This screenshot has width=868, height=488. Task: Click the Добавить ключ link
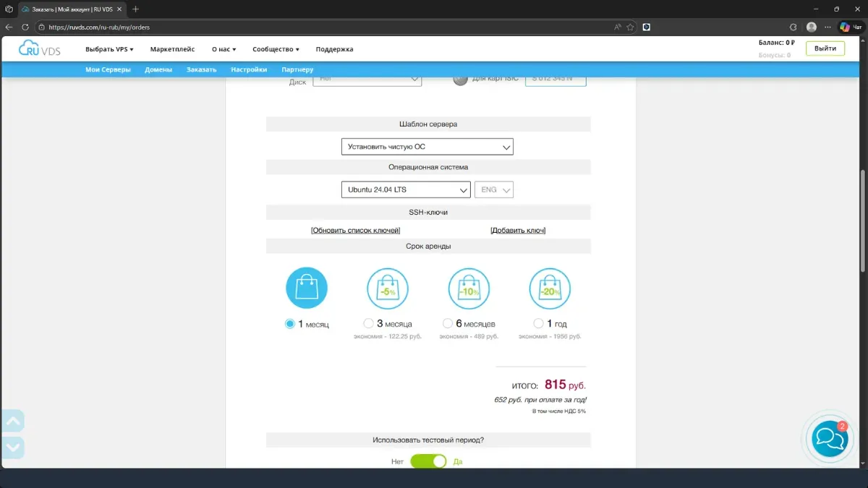[x=518, y=231]
